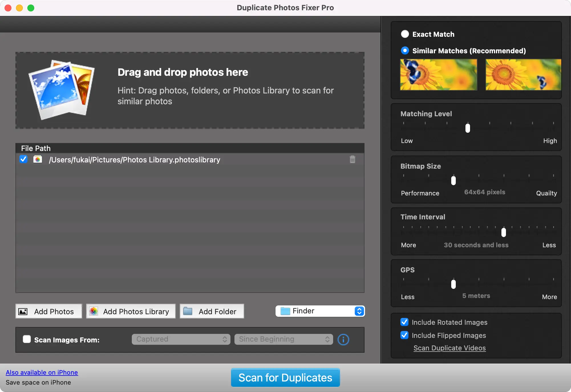Screen dimensions: 571x392
Task: Click the stacked photos icon in drop zone
Action: (x=61, y=90)
